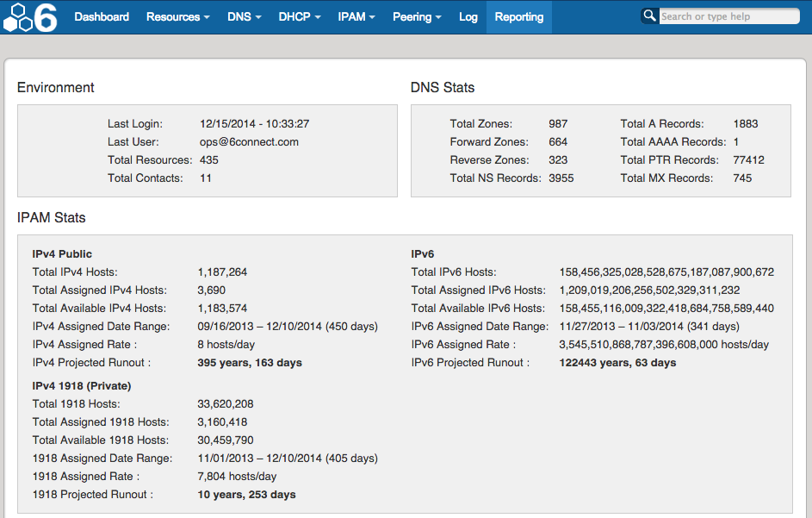Open the Log page
The width and height of the screenshot is (812, 518).
click(x=468, y=17)
